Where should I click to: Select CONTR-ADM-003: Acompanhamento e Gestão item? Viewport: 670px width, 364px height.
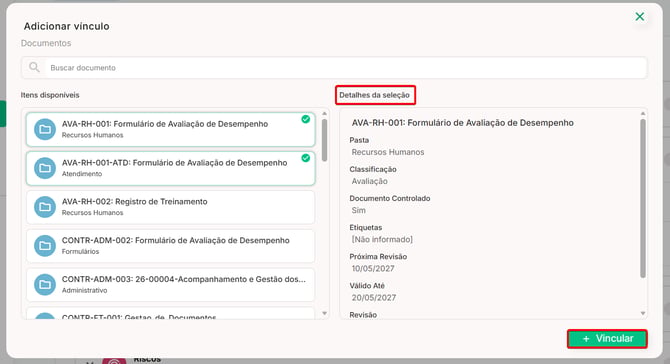(x=171, y=285)
